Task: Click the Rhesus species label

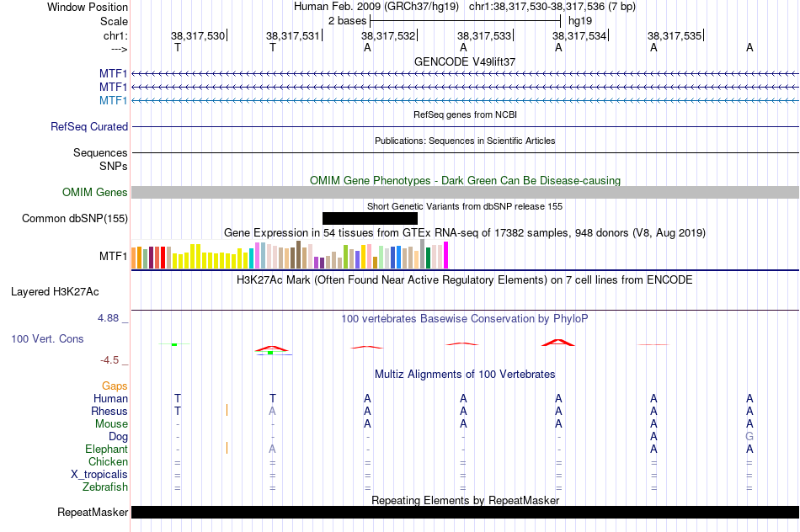Action: [x=109, y=411]
